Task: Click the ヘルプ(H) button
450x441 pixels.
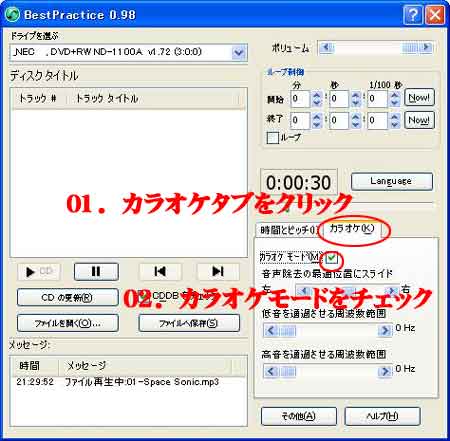Action: [x=382, y=416]
